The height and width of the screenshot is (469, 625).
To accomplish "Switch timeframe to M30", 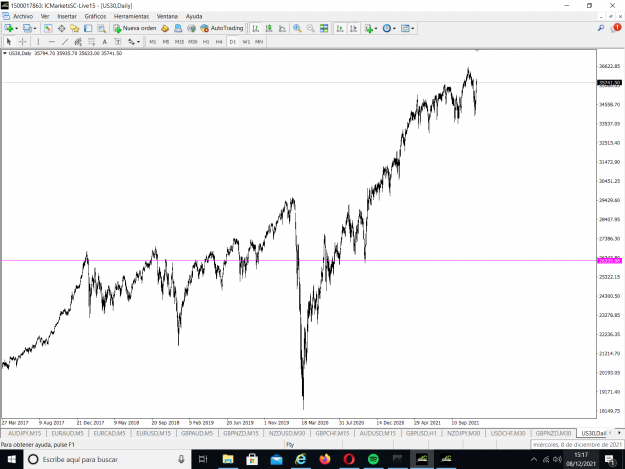I will [193, 41].
